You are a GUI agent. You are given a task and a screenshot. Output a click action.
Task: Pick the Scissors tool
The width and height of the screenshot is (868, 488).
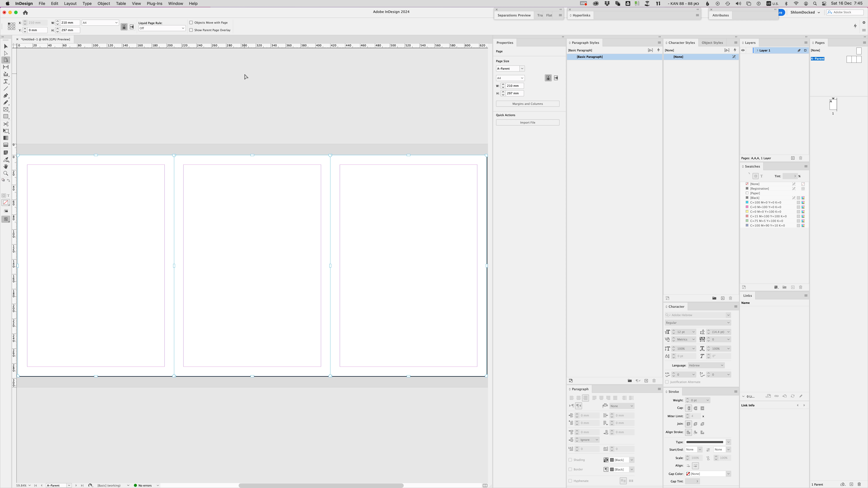[6, 124]
